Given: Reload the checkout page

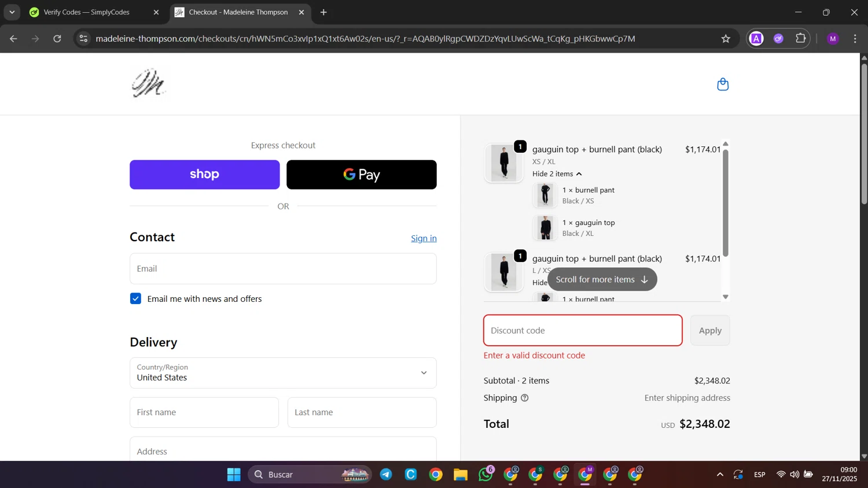Looking at the screenshot, I should (x=57, y=39).
